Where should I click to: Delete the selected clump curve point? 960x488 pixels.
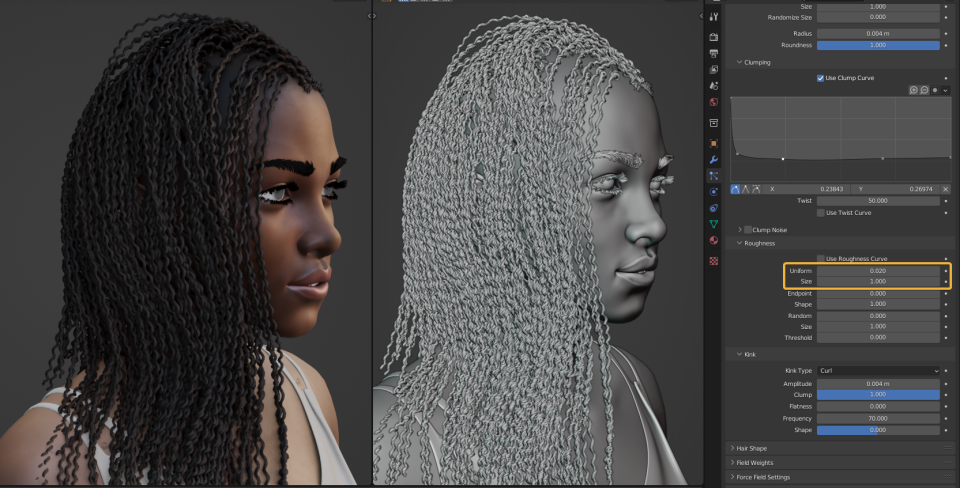(946, 189)
